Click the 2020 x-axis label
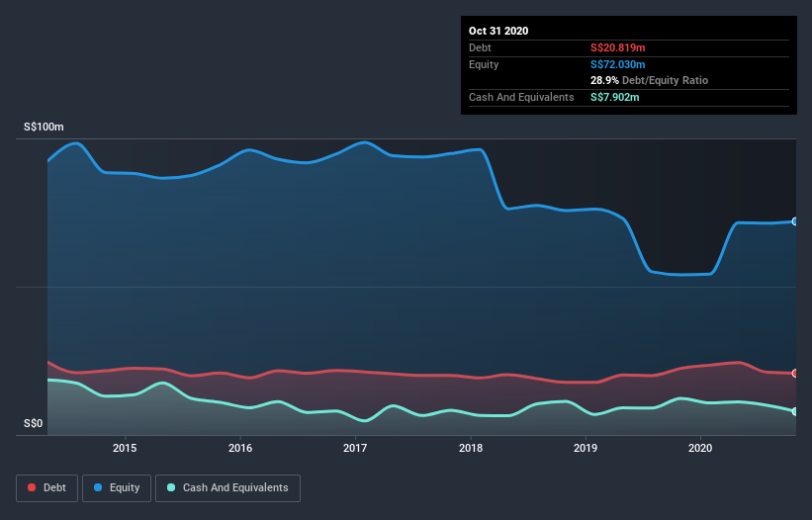 700,448
